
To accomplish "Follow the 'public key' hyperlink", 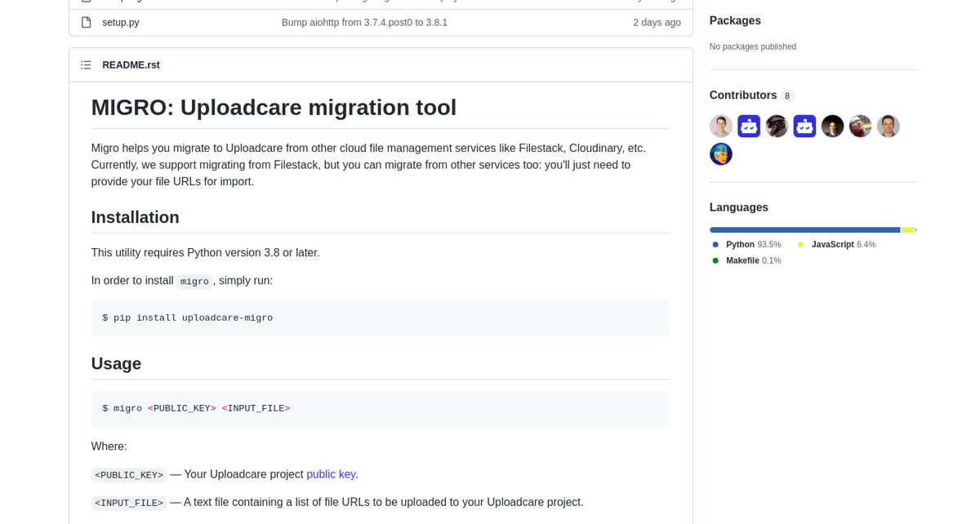I will (331, 474).
